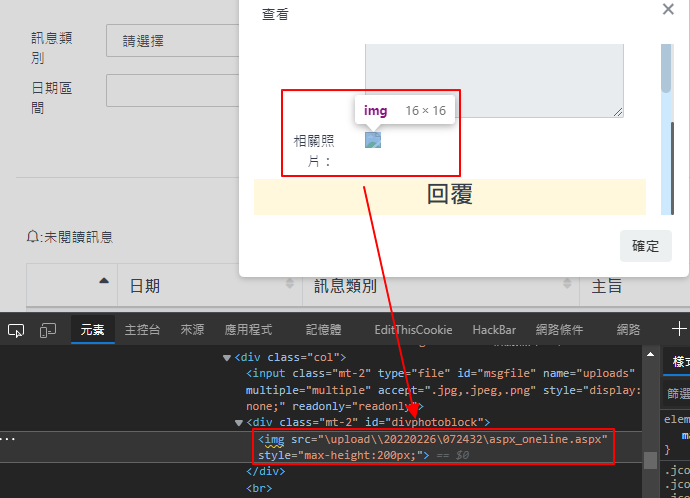The width and height of the screenshot is (690, 498).
Task: Click the textarea in the 查看 dialog
Action: pyautogui.click(x=494, y=81)
